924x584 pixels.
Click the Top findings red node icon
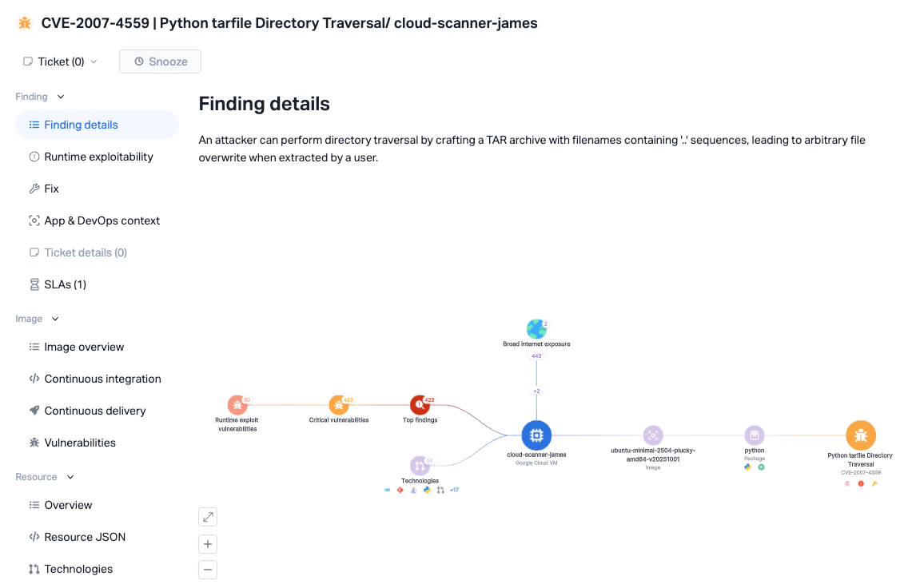click(420, 405)
